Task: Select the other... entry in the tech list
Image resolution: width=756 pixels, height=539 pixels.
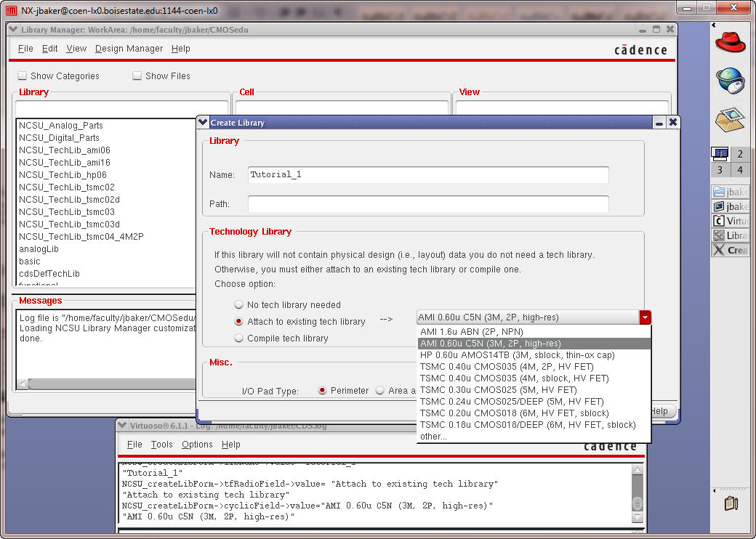Action: click(x=433, y=437)
